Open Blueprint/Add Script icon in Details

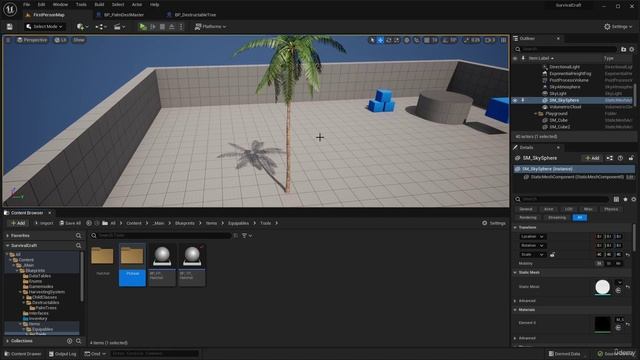click(609, 158)
